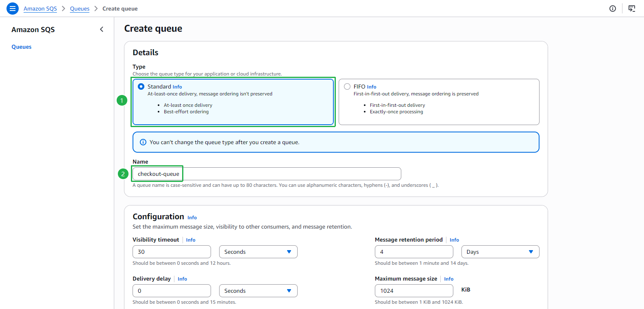The height and width of the screenshot is (309, 644).
Task: Click the queue Name input field
Action: (267, 174)
